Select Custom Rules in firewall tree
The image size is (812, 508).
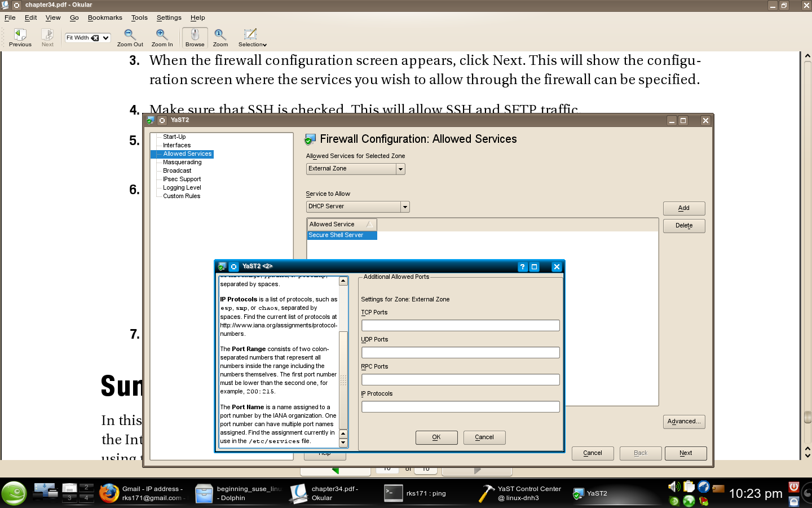[182, 196]
